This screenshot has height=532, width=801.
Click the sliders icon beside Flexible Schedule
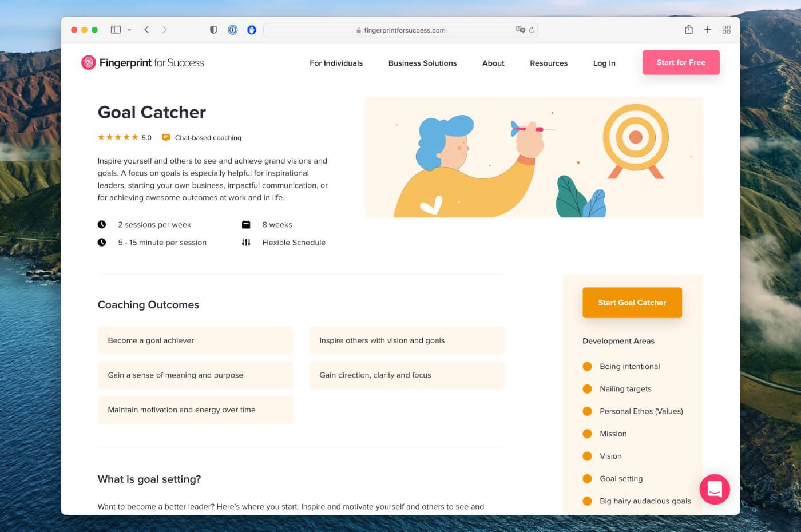[246, 242]
